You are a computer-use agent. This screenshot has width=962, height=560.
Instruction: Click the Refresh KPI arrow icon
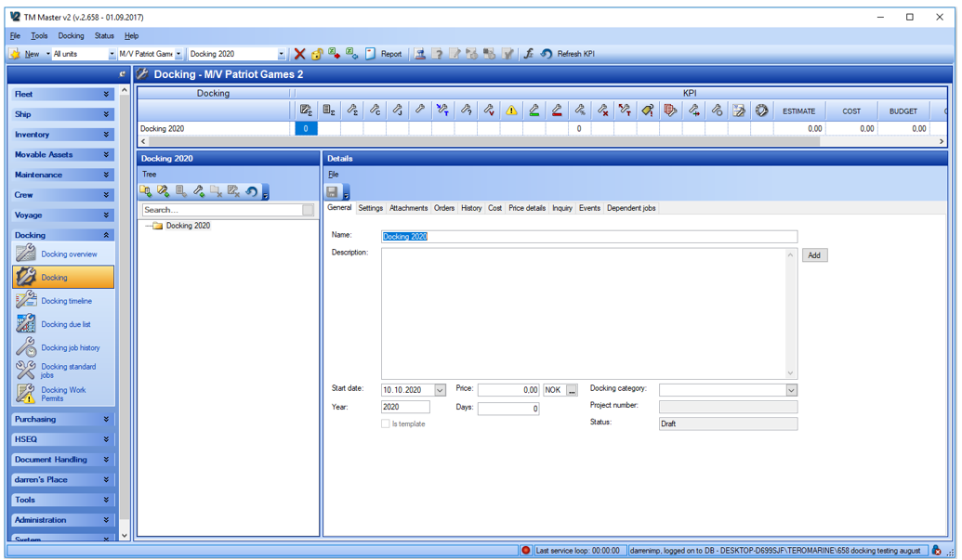click(x=546, y=54)
